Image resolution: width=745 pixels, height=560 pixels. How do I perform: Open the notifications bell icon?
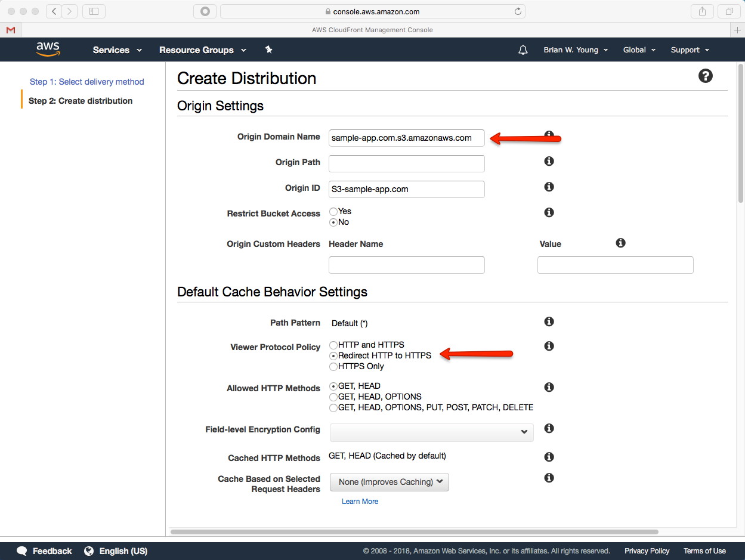click(523, 50)
